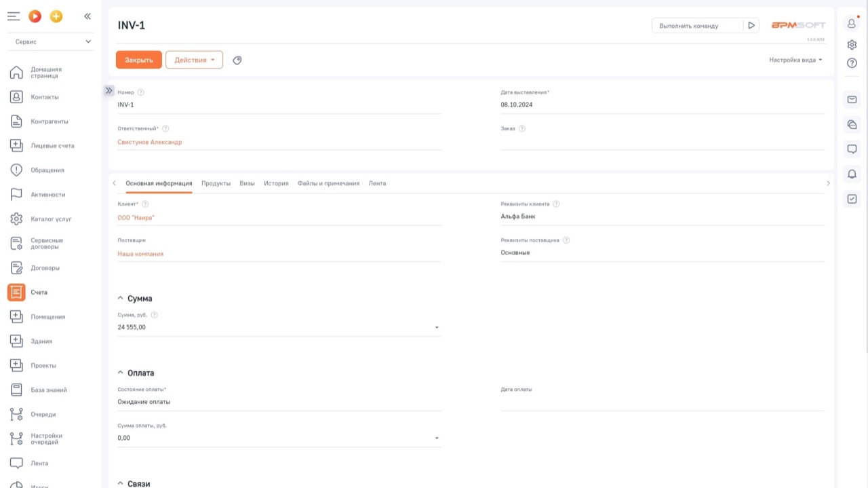Open the Действия dropdown

click(194, 60)
